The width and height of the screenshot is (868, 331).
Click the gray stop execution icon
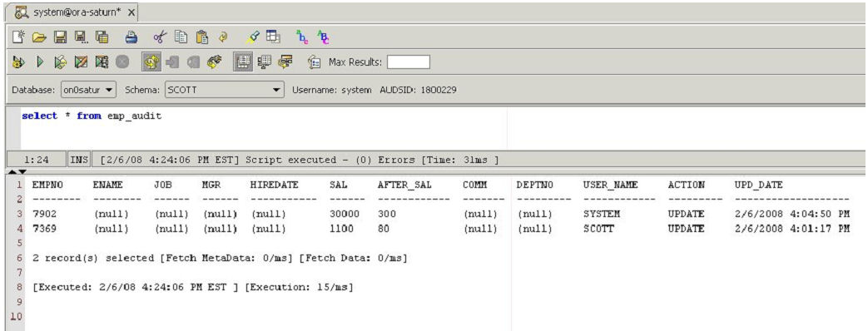point(122,62)
